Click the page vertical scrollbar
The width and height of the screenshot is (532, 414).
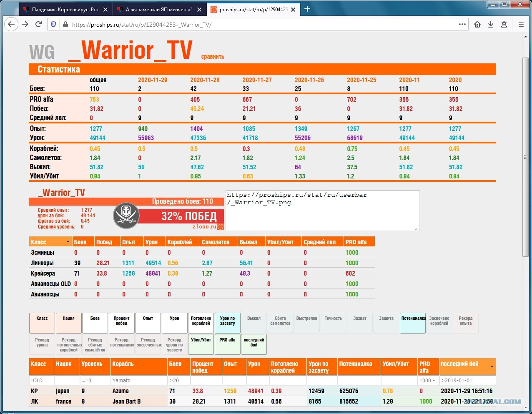pyautogui.click(x=525, y=157)
